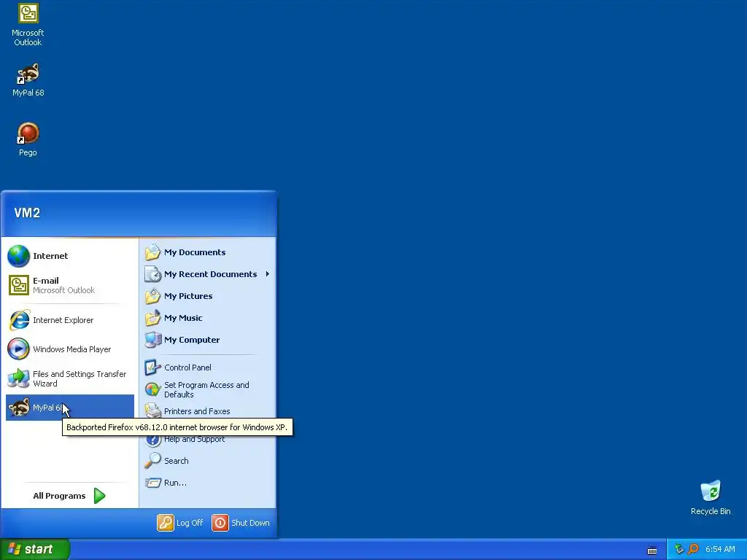
Task: Click the Shut Down button
Action: pos(241,523)
